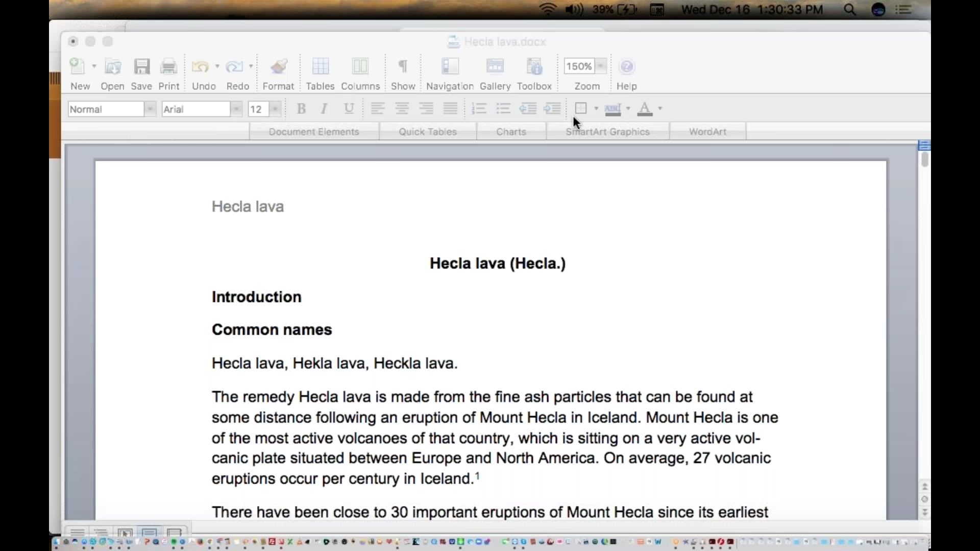980x551 pixels.
Task: Click the Help button
Action: pos(626,67)
